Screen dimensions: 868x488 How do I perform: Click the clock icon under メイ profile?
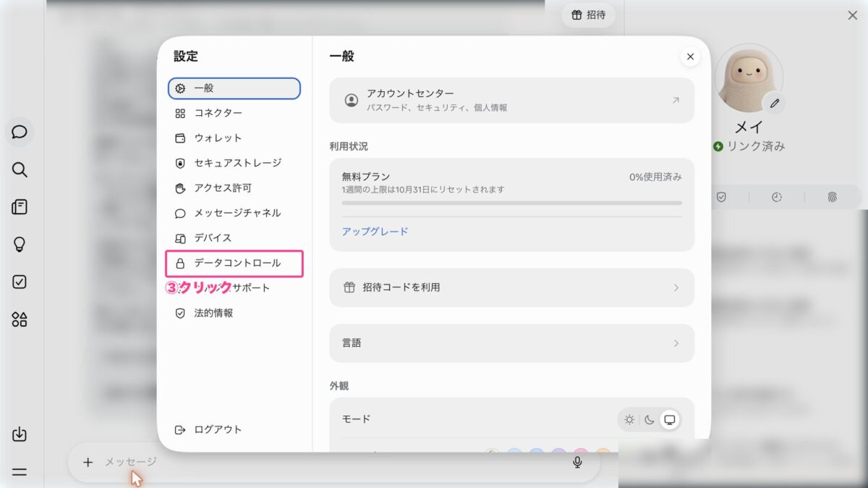coord(777,197)
